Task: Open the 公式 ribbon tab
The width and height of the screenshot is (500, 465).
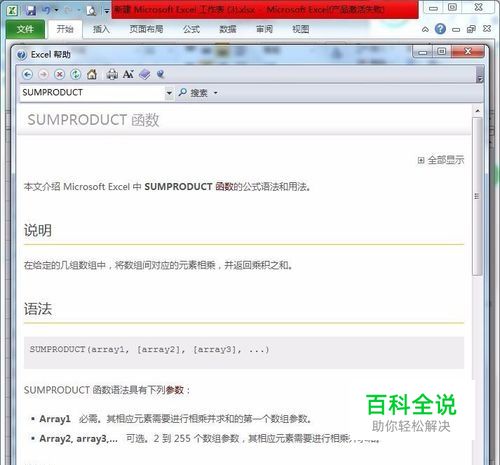Action: 191,29
